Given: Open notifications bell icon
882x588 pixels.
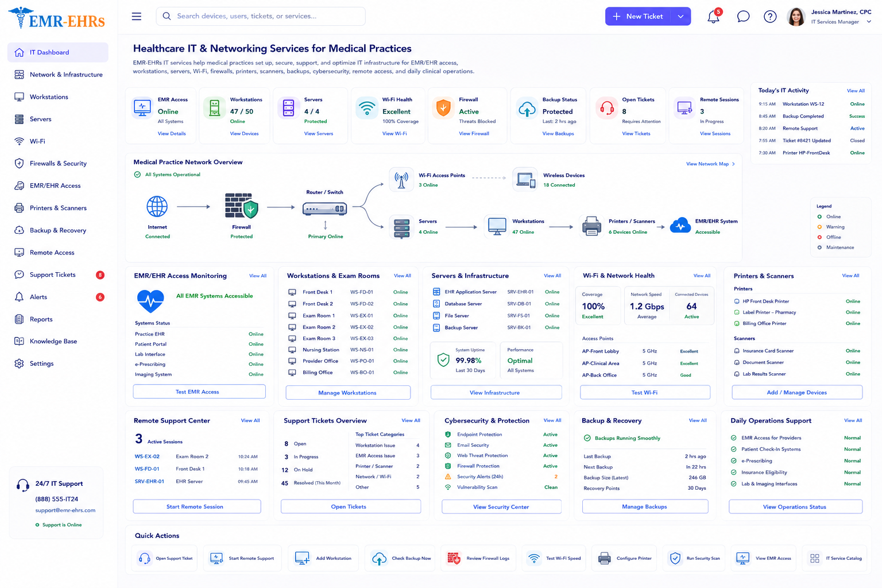Looking at the screenshot, I should [714, 17].
